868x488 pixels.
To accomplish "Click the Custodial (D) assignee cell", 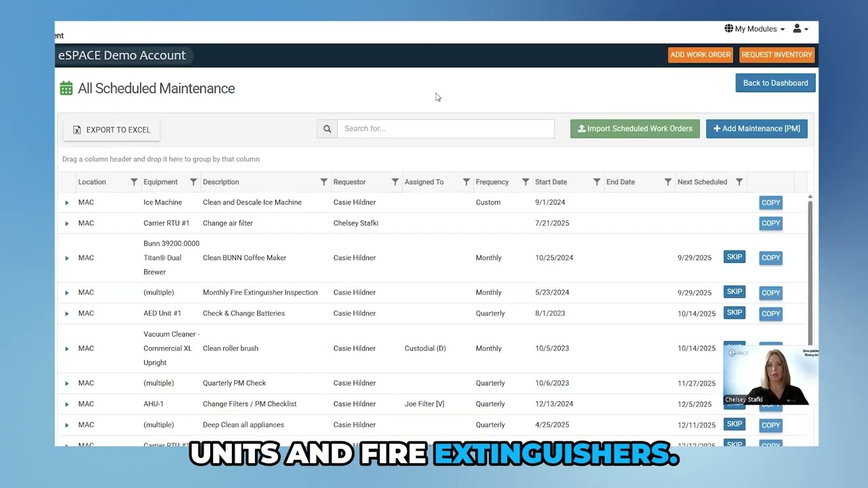I will [x=425, y=348].
